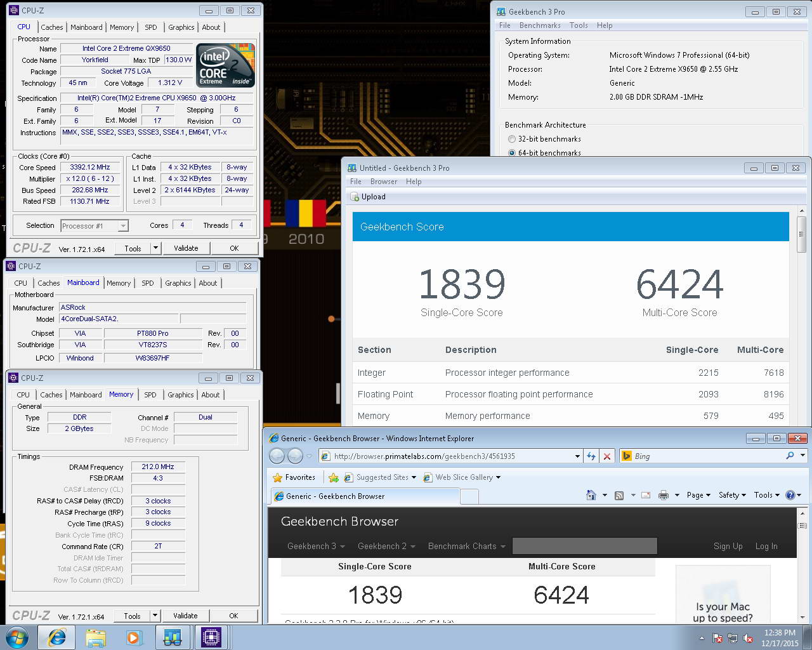The image size is (812, 650).
Task: Switch to Geekbench taskbar icon
Action: pyautogui.click(x=173, y=637)
